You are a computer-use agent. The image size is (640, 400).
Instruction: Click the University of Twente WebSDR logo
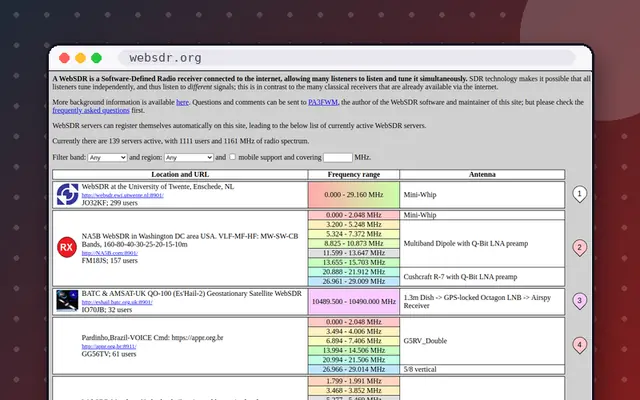67,194
